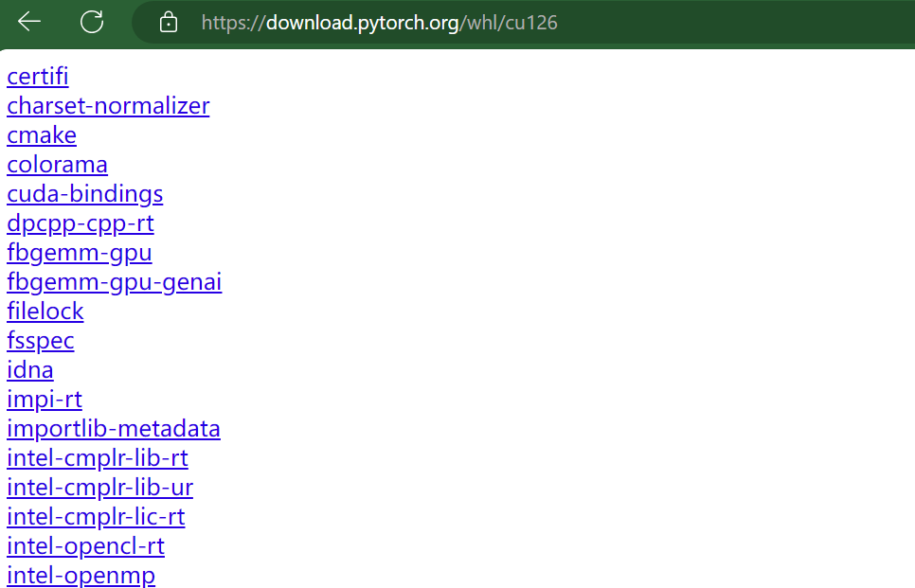Open the dpcpp-cpp-rt link
This screenshot has height=588, width=915.
tap(81, 223)
